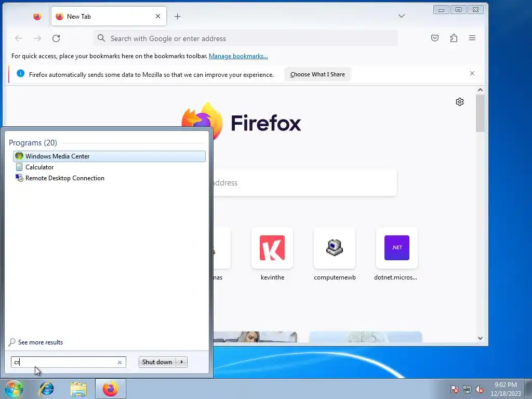Image resolution: width=532 pixels, height=399 pixels.
Task: Open volume speaker tray icon
Action: tap(480, 389)
